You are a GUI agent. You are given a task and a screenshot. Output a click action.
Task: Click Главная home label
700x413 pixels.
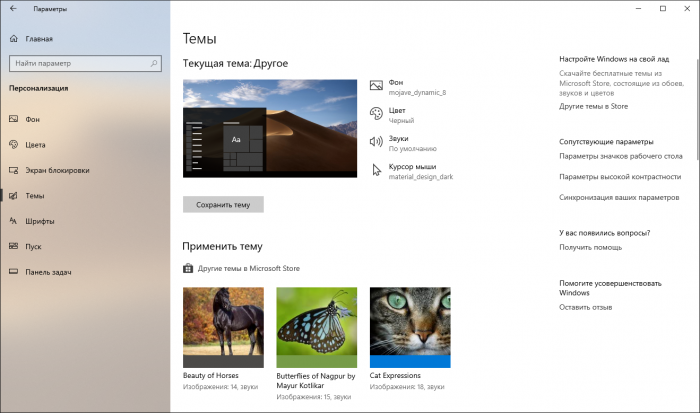click(39, 39)
